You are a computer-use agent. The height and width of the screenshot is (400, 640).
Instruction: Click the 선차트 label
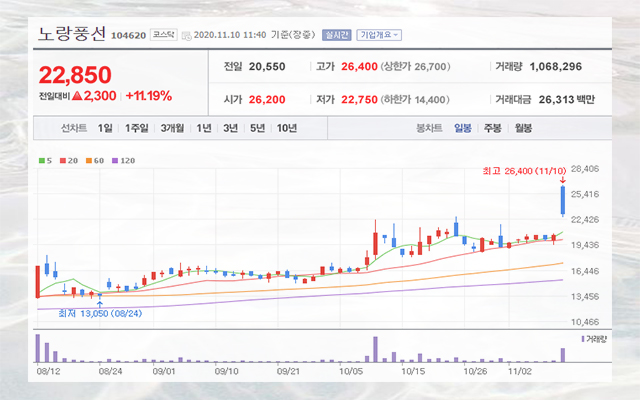click(x=74, y=128)
